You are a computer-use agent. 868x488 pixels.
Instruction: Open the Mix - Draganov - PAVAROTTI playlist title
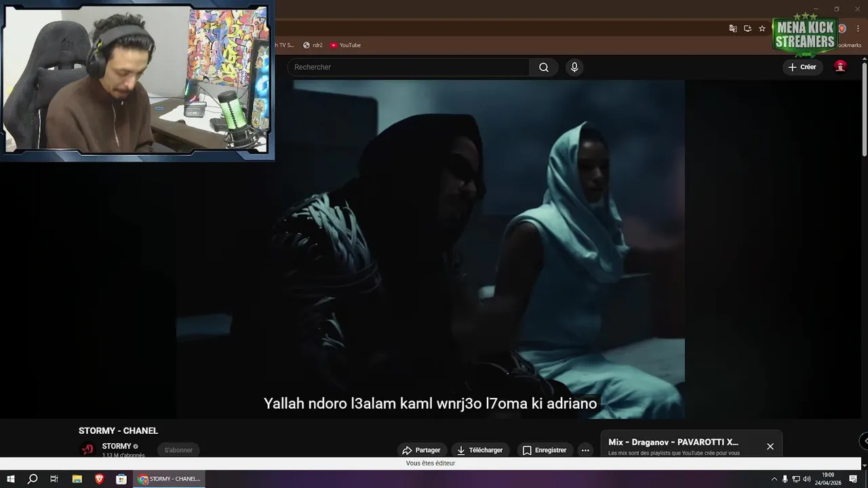point(673,442)
